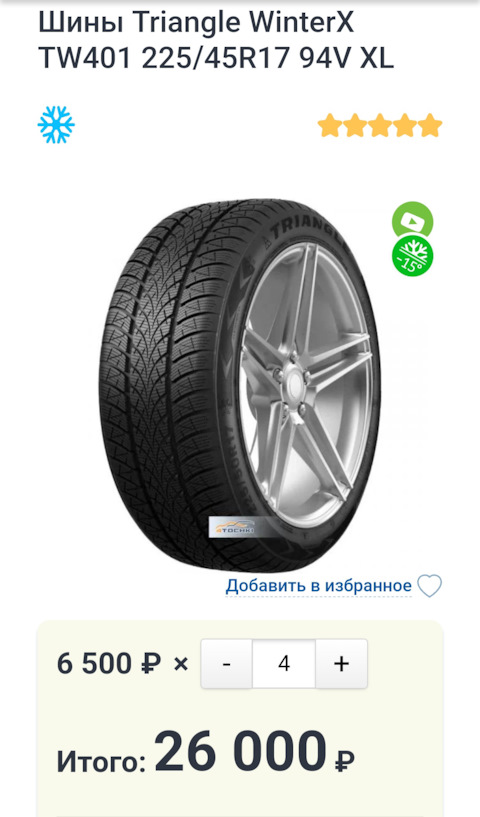Select the fifth rating star
Image resolution: width=480 pixels, height=817 pixels.
430,126
